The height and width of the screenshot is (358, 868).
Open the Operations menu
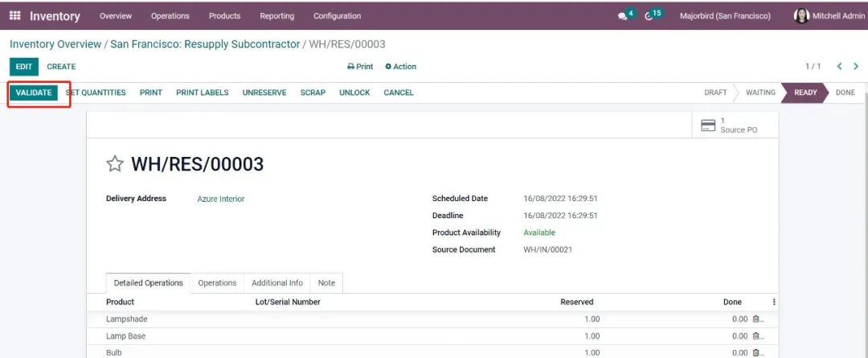click(x=170, y=15)
